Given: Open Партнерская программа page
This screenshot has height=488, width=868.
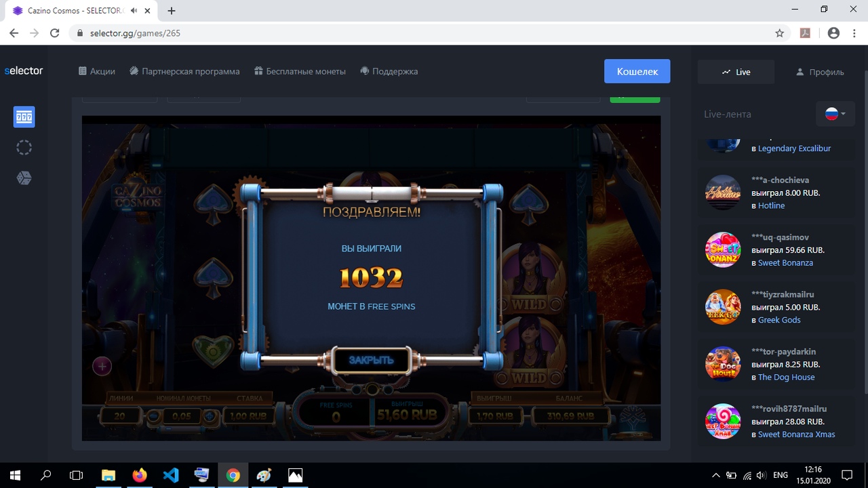Looking at the screenshot, I should click(x=184, y=71).
